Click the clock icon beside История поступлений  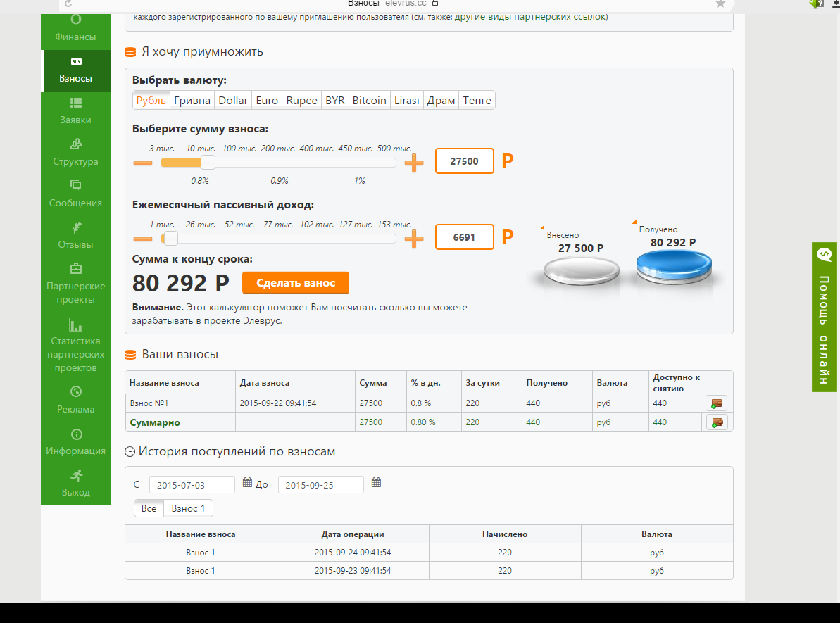pos(130,451)
